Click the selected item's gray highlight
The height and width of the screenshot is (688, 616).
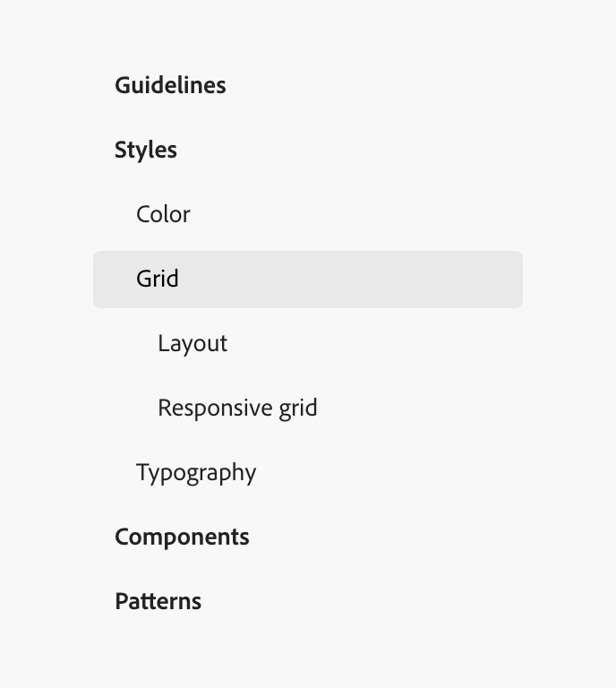358,279
